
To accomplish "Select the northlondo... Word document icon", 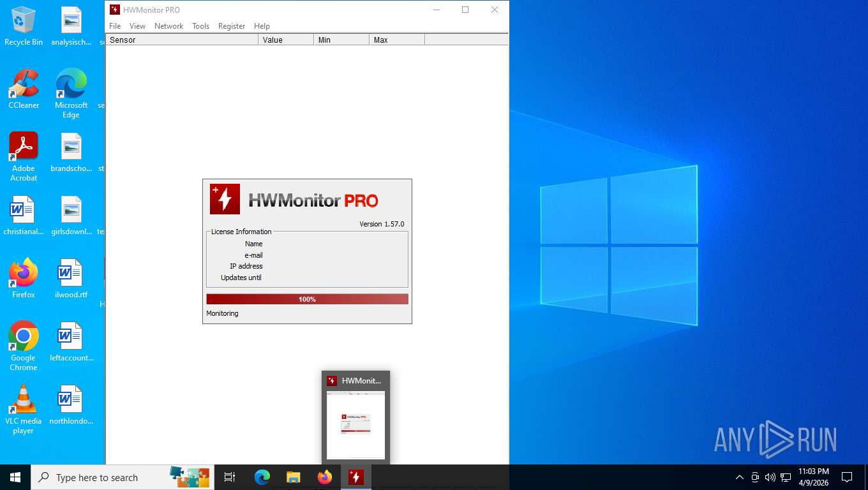I will pos(71,405).
